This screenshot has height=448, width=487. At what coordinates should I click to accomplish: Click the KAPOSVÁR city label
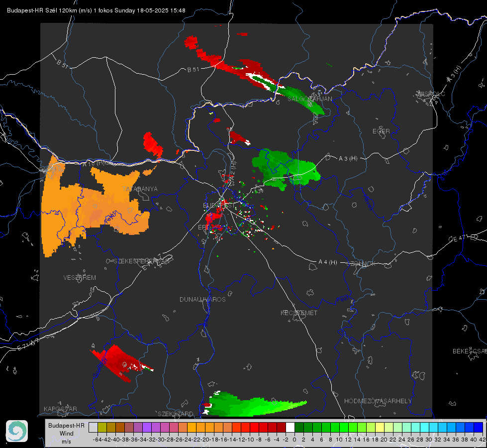60,409
